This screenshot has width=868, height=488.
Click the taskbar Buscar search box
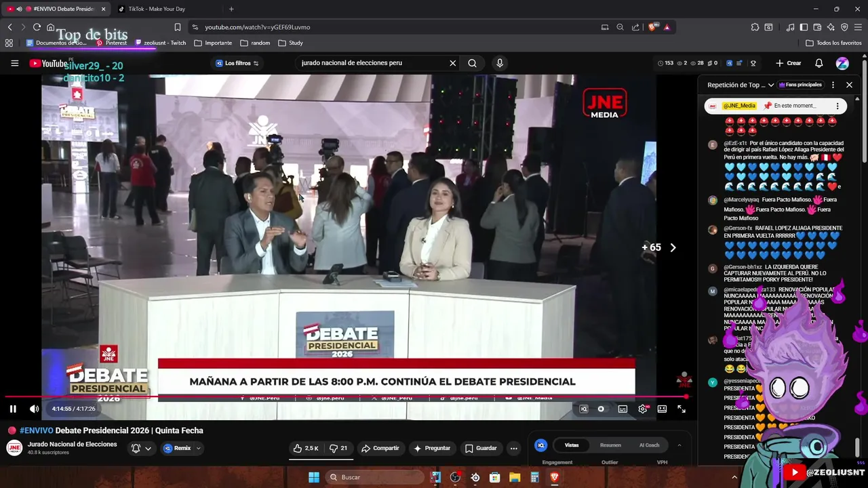click(375, 477)
